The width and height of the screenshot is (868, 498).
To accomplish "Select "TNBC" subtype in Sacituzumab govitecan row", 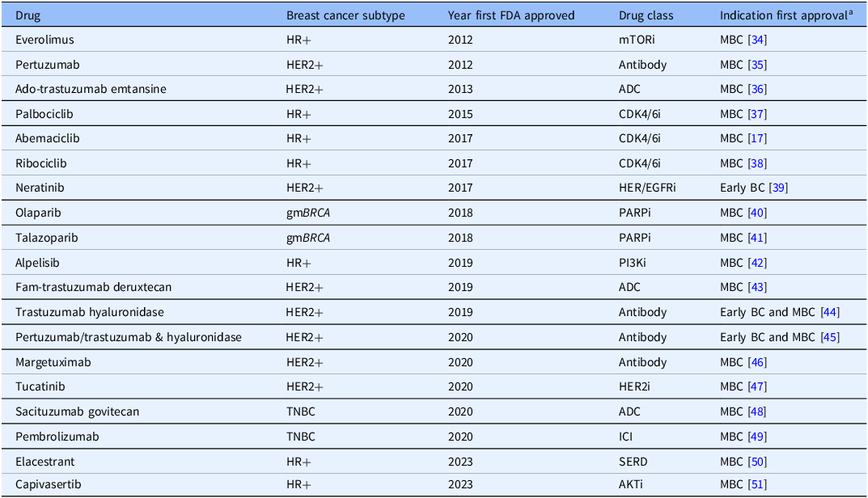I will (301, 411).
